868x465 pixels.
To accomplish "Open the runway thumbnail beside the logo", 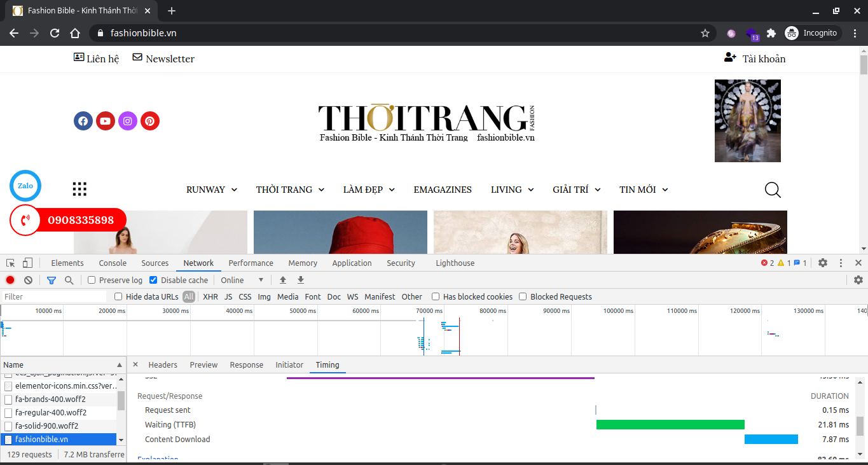I will point(748,121).
